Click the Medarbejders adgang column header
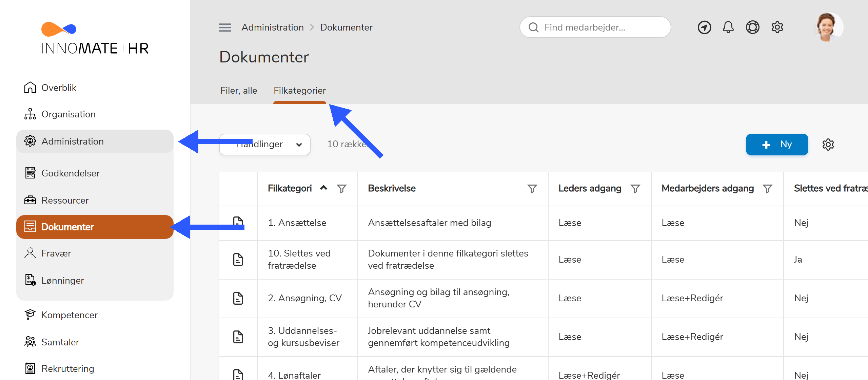Screen dimensions: 868x380 [x=708, y=188]
